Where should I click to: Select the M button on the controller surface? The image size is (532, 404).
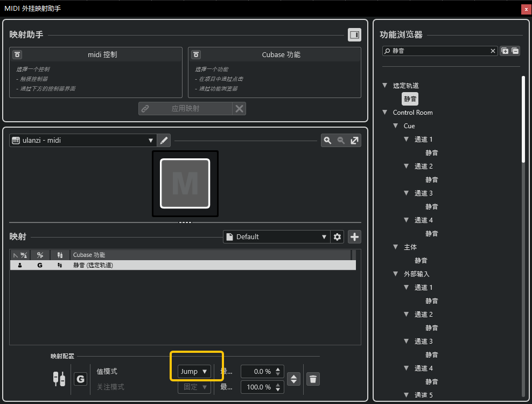pyautogui.click(x=185, y=183)
